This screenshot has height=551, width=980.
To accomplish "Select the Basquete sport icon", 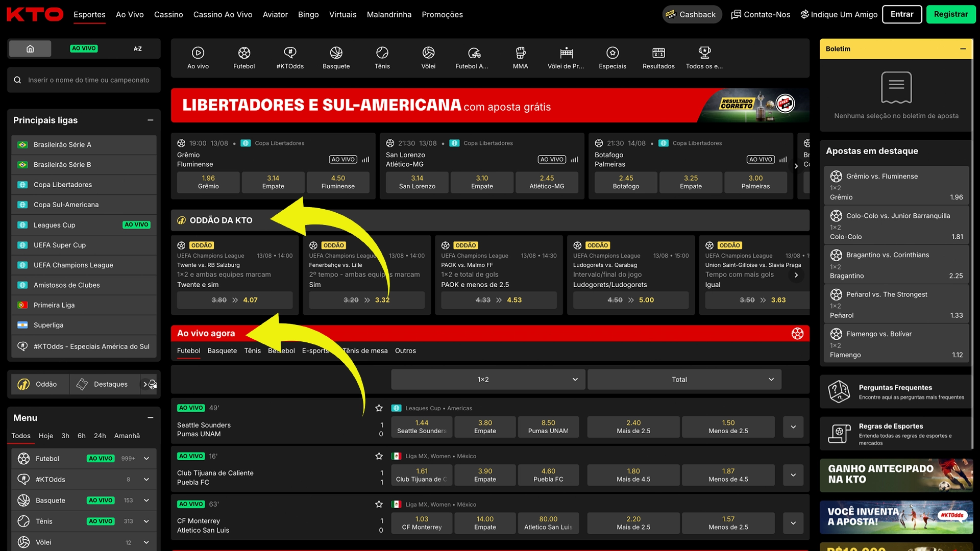I will (x=336, y=58).
